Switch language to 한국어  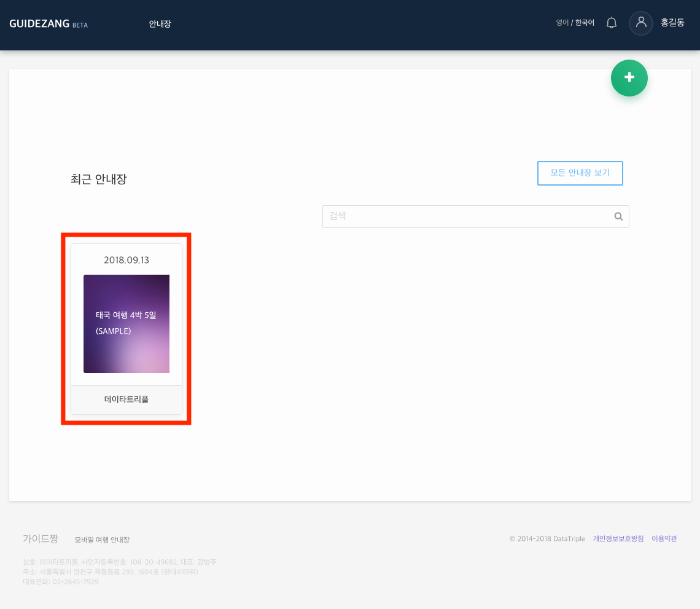pyautogui.click(x=585, y=22)
